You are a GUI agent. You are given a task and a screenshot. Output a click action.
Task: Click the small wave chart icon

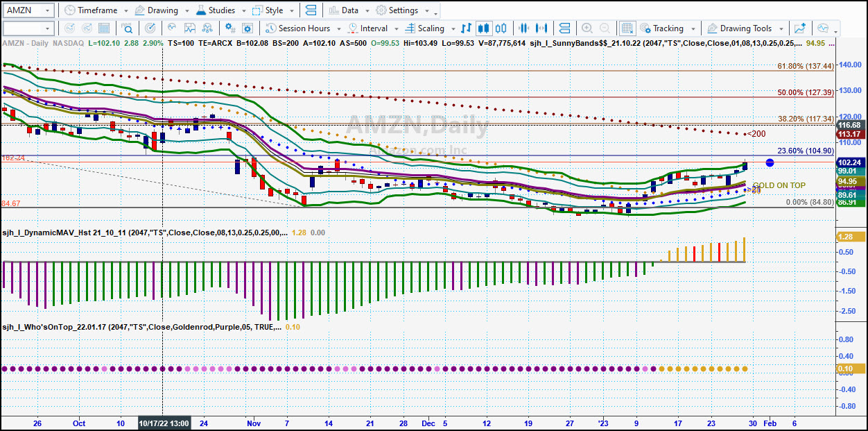[x=172, y=28]
